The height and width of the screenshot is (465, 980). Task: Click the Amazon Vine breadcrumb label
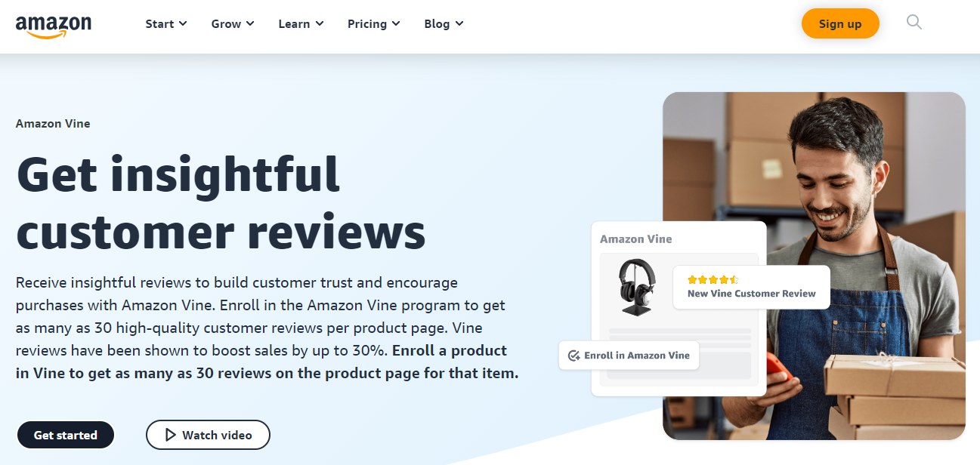point(53,124)
